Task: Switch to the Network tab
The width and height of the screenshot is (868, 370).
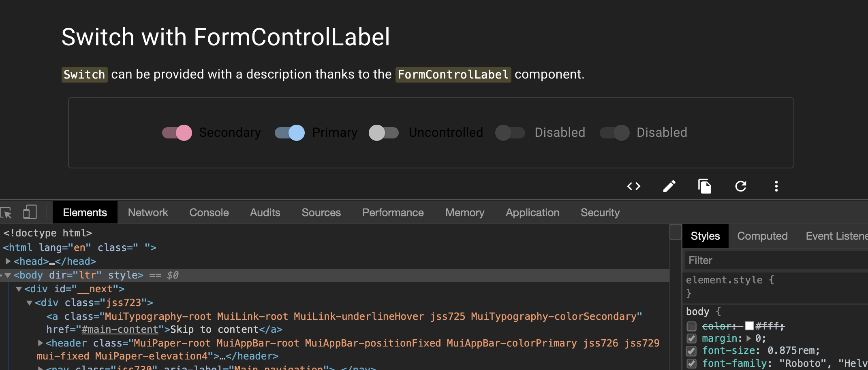Action: (148, 212)
